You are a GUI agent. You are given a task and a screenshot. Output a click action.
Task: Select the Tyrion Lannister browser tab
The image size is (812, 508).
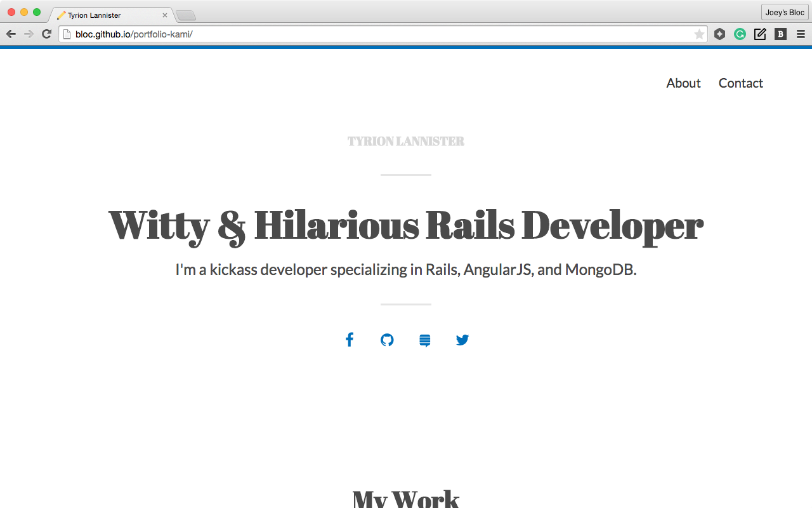click(x=111, y=15)
